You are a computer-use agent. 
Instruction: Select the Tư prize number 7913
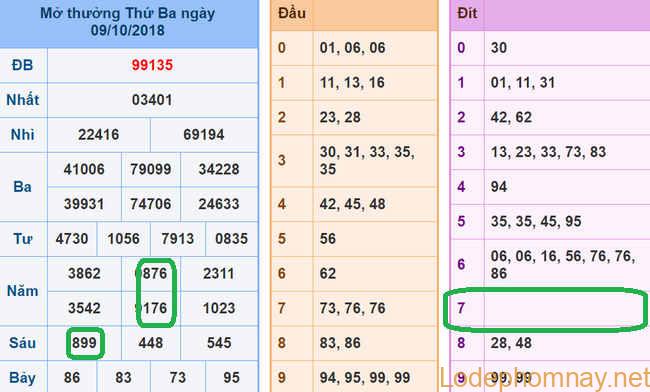[x=178, y=239]
